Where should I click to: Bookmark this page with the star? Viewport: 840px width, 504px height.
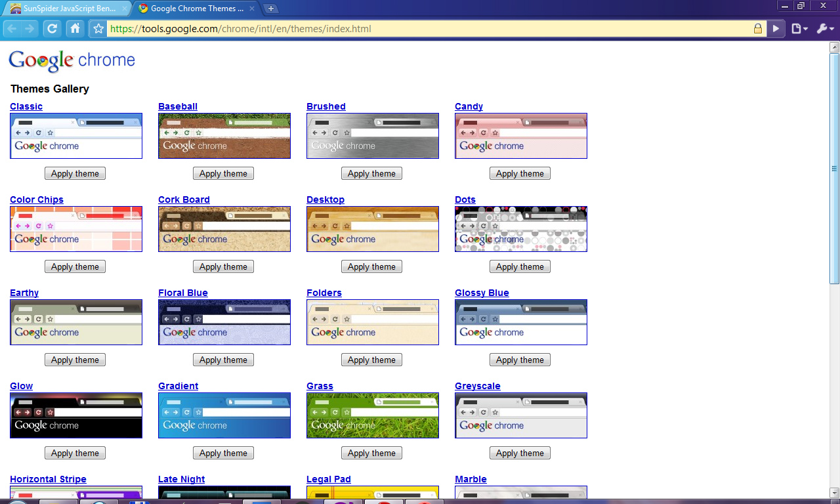[98, 29]
